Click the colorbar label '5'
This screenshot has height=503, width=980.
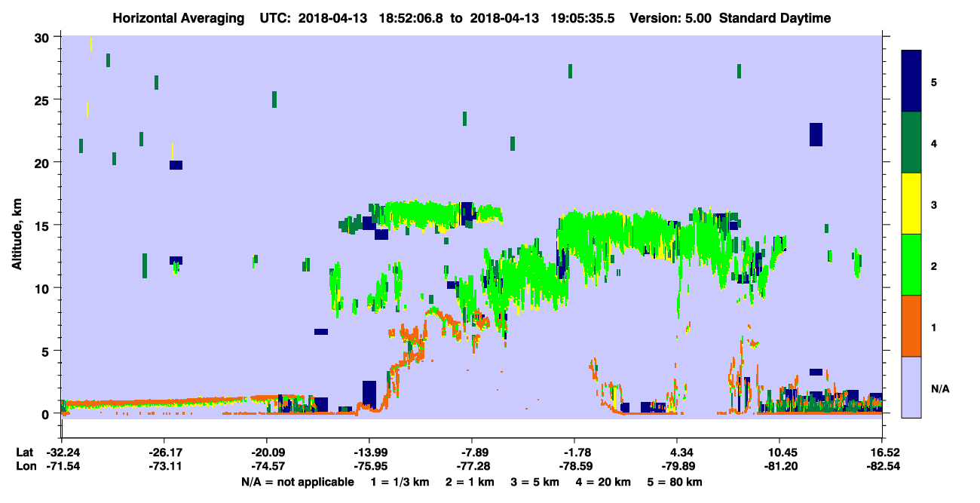click(x=934, y=81)
